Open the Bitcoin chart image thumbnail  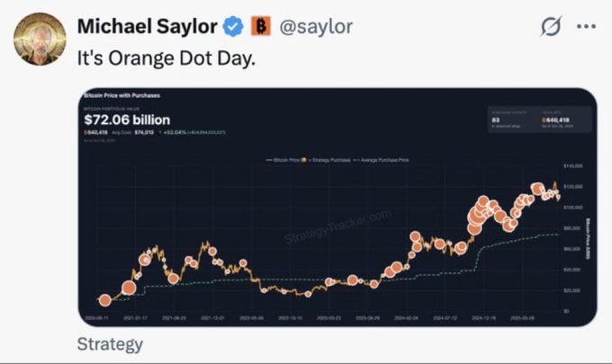[337, 207]
